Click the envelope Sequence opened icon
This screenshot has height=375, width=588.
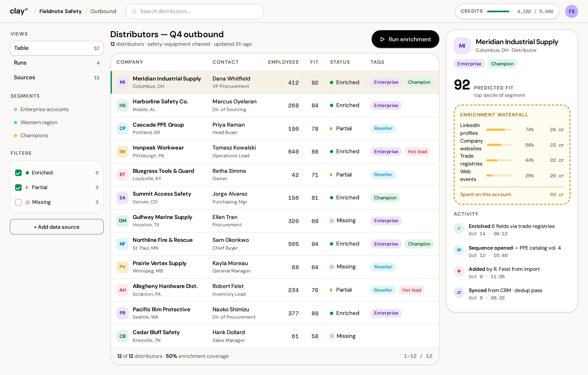pos(459,250)
